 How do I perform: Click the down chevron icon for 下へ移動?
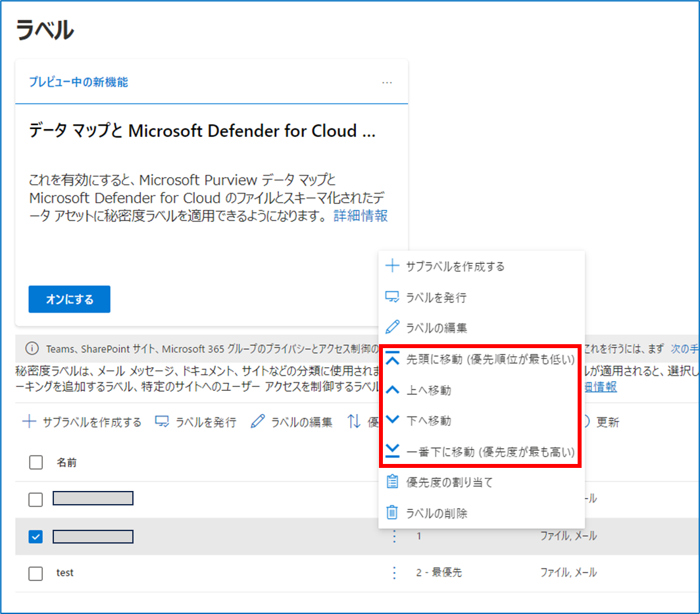click(392, 419)
